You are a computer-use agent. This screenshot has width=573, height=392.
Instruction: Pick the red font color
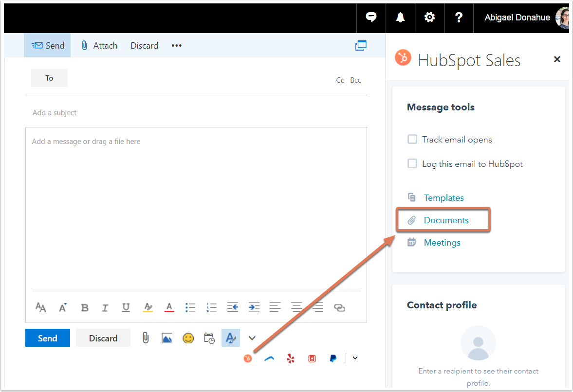169,308
